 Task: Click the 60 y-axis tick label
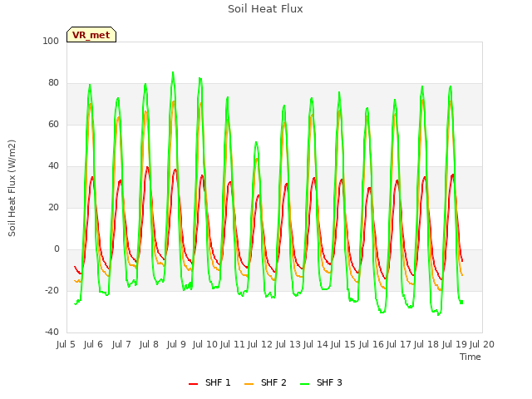53,124
